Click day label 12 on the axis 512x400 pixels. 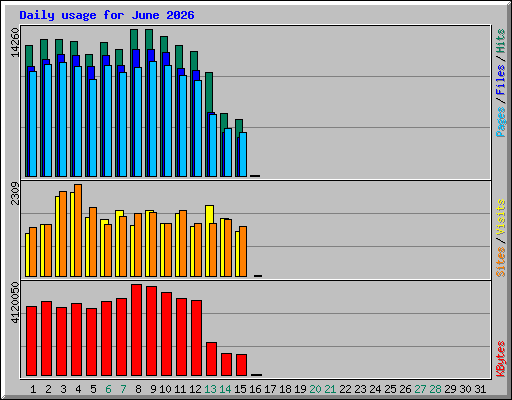(x=195, y=389)
